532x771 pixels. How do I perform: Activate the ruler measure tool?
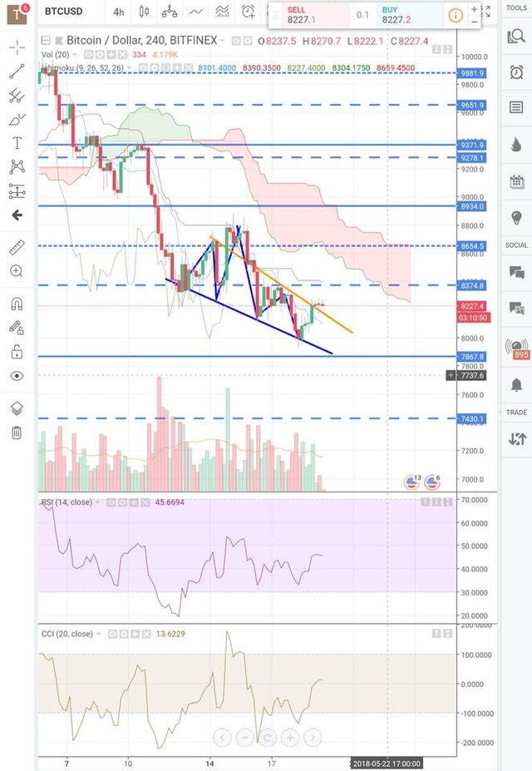click(17, 247)
